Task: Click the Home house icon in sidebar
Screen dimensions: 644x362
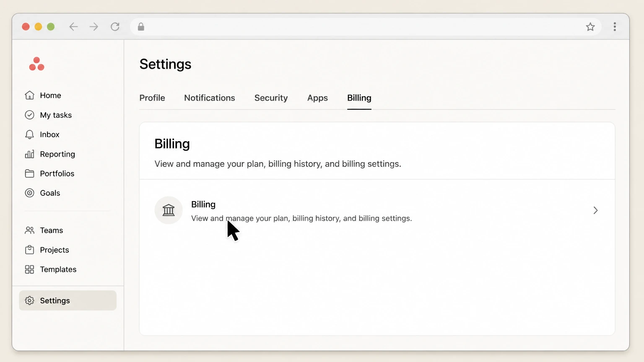Action: pyautogui.click(x=29, y=95)
